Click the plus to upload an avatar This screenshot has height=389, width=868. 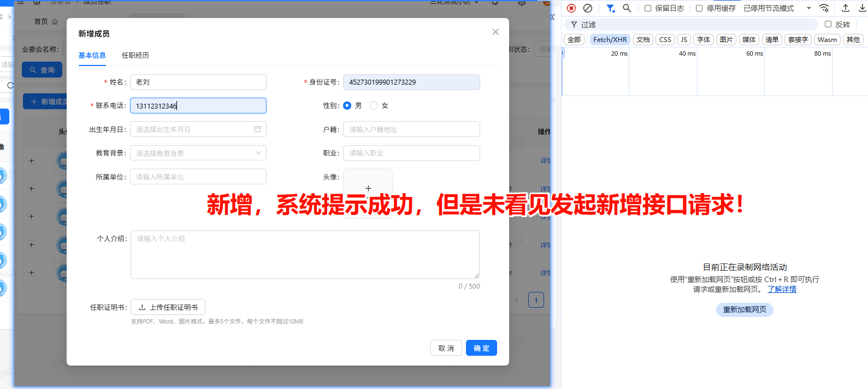368,188
